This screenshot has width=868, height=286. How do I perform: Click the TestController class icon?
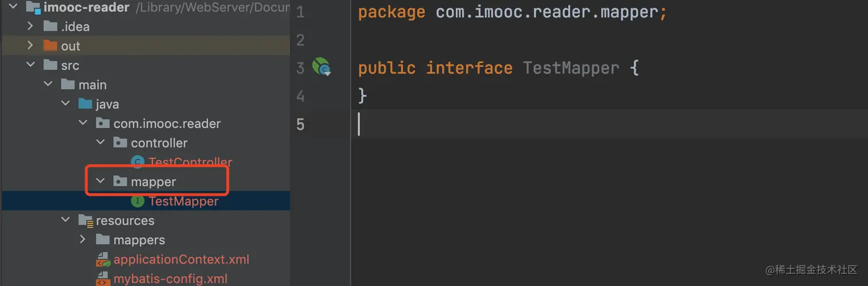137,162
